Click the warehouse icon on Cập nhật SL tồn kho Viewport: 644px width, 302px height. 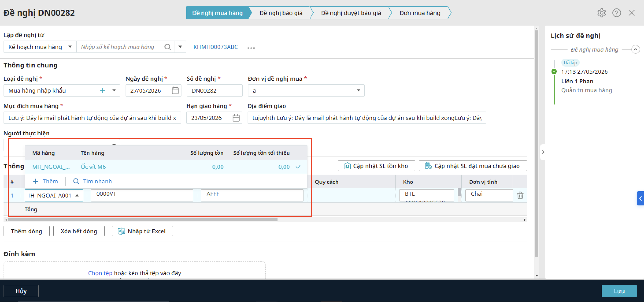pyautogui.click(x=347, y=166)
